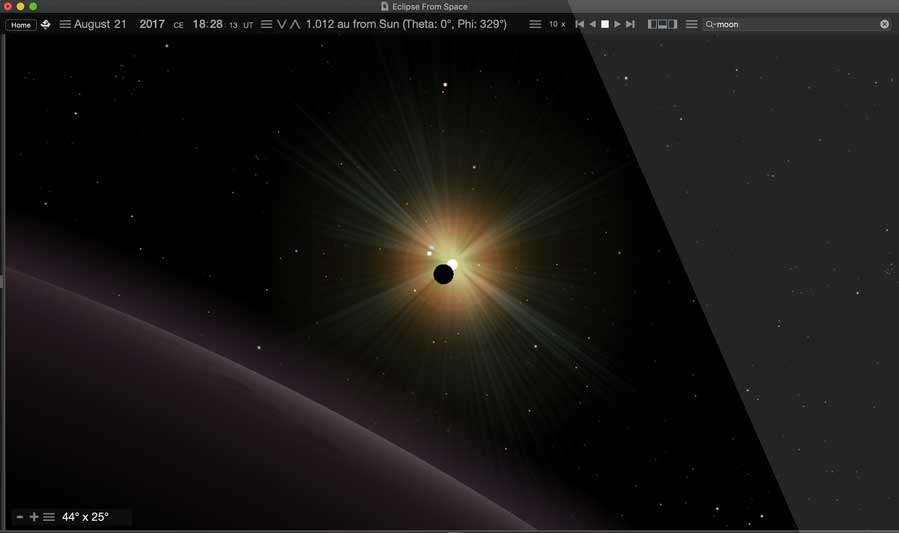Open the settings menu beside search field

tap(691, 24)
